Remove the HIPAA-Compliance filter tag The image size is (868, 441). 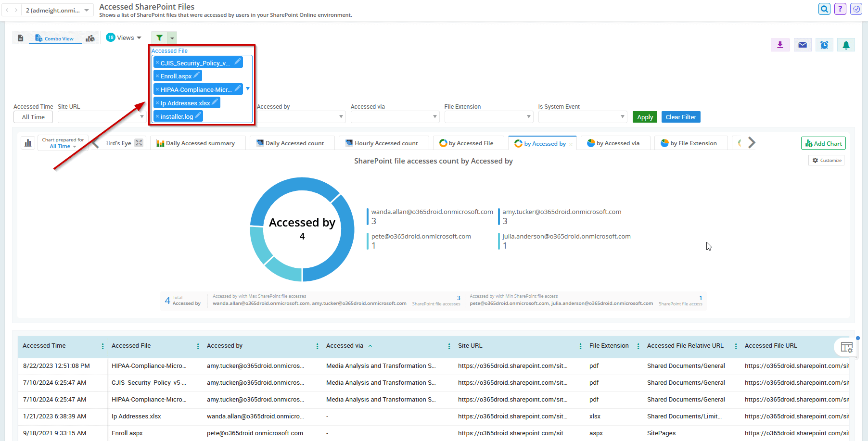(x=157, y=89)
